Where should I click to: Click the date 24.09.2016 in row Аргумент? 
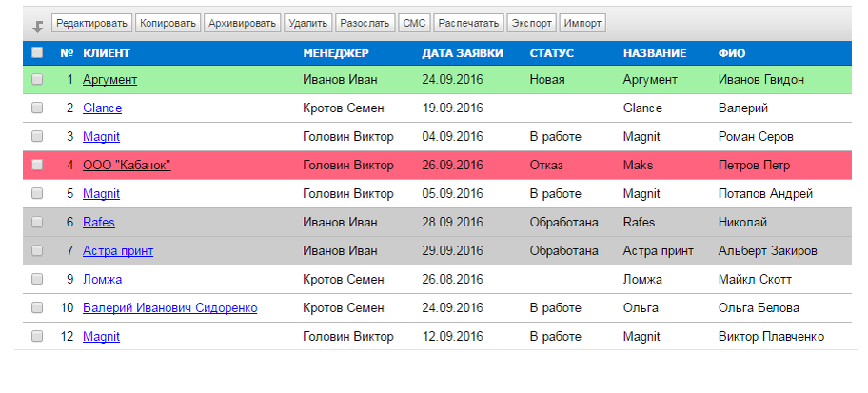[x=452, y=80]
